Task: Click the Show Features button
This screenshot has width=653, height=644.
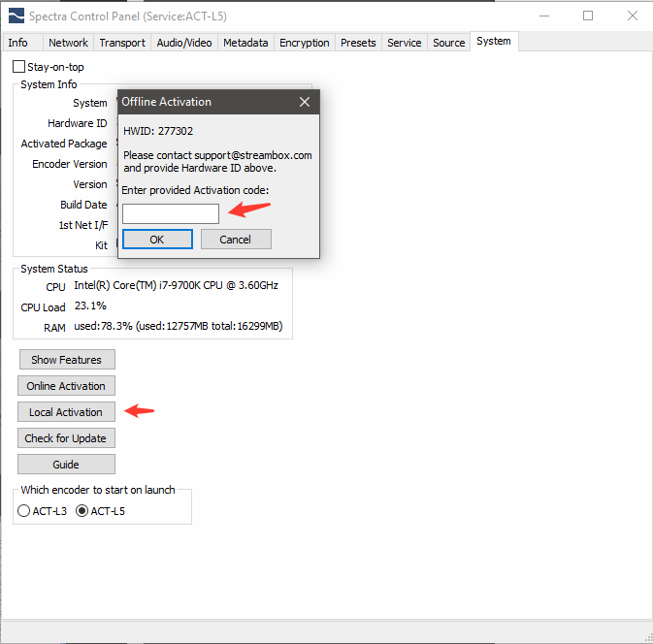Action: [x=66, y=360]
